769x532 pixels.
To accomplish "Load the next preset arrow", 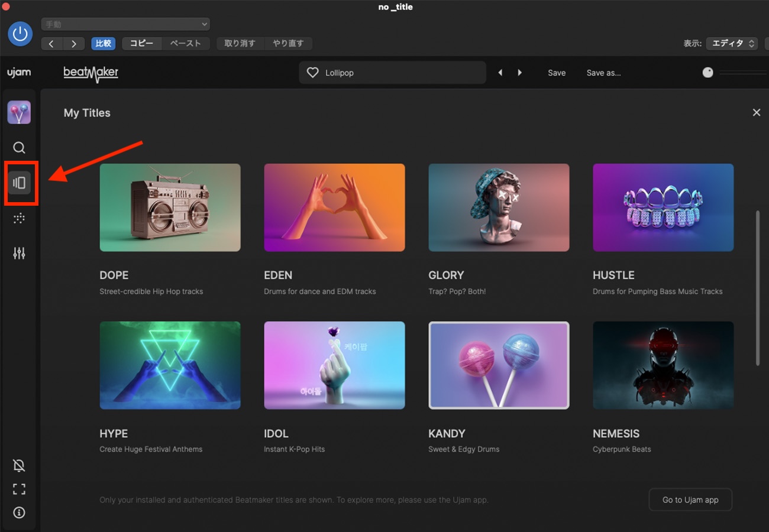I will tap(520, 73).
